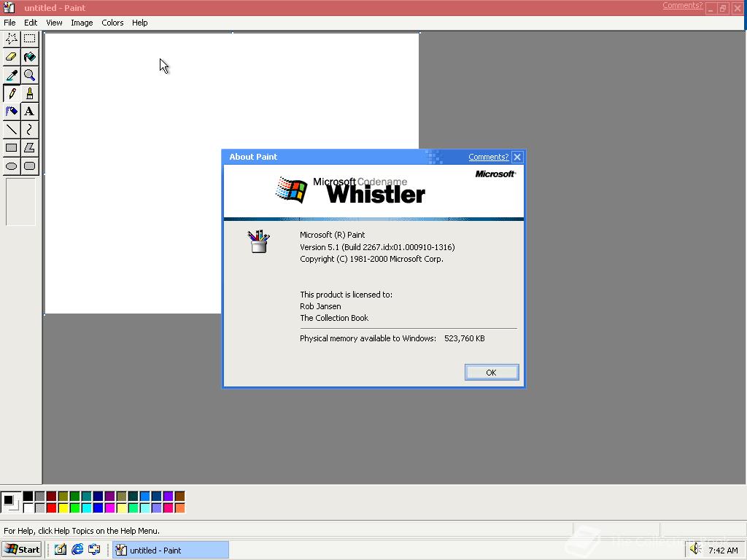This screenshot has width=747, height=560.
Task: Select the cyan color swatch
Action: click(86, 508)
